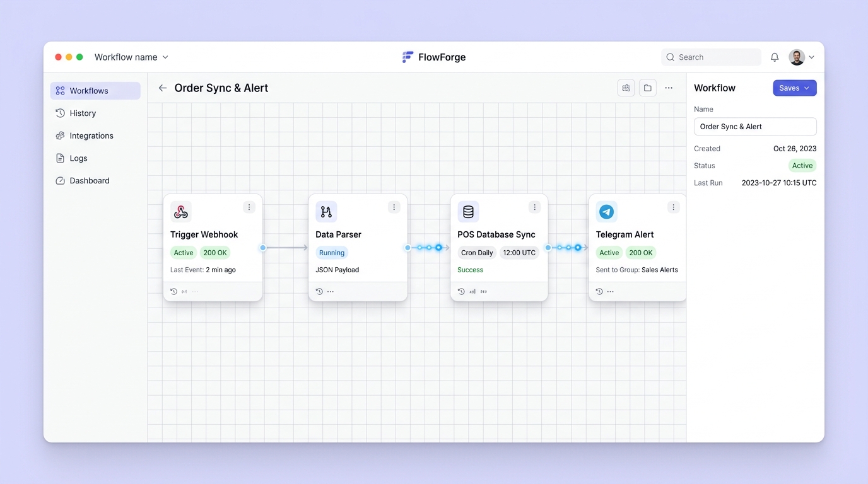Click the layout icon left of the folder button

(626, 88)
